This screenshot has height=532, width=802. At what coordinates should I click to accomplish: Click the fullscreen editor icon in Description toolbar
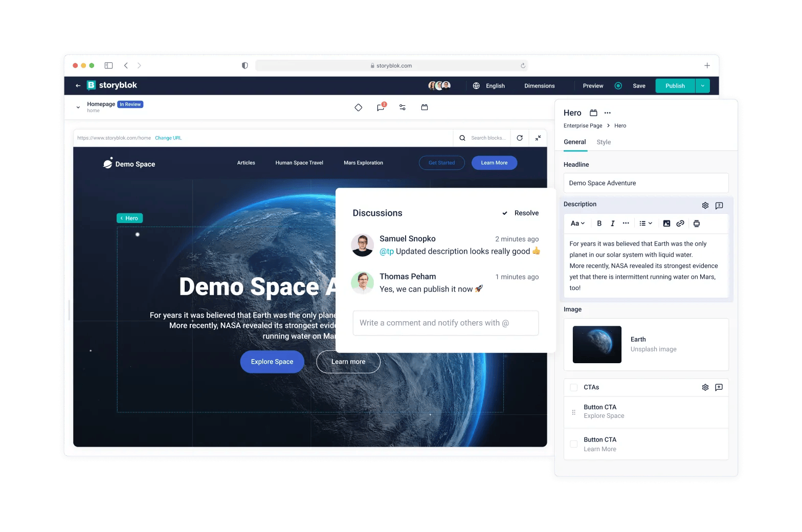click(x=697, y=224)
